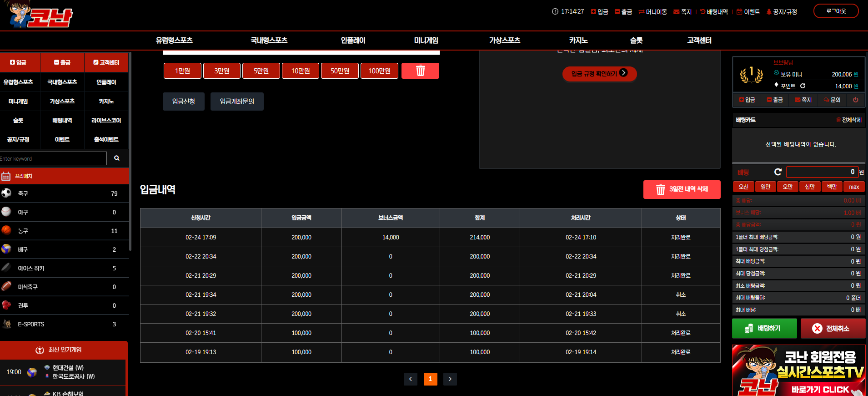Click the trash icon beside the 100만원 amount
The image size is (868, 396).
[x=420, y=71]
